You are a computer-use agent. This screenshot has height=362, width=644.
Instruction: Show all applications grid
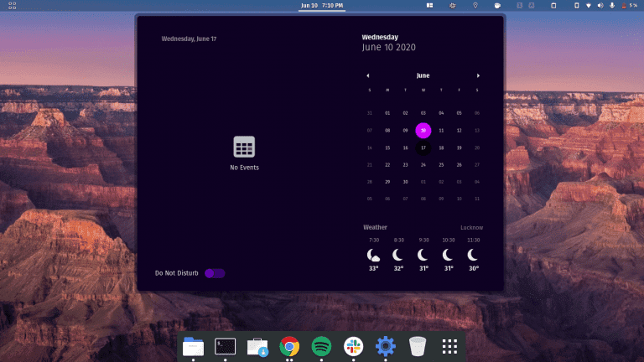click(x=449, y=346)
